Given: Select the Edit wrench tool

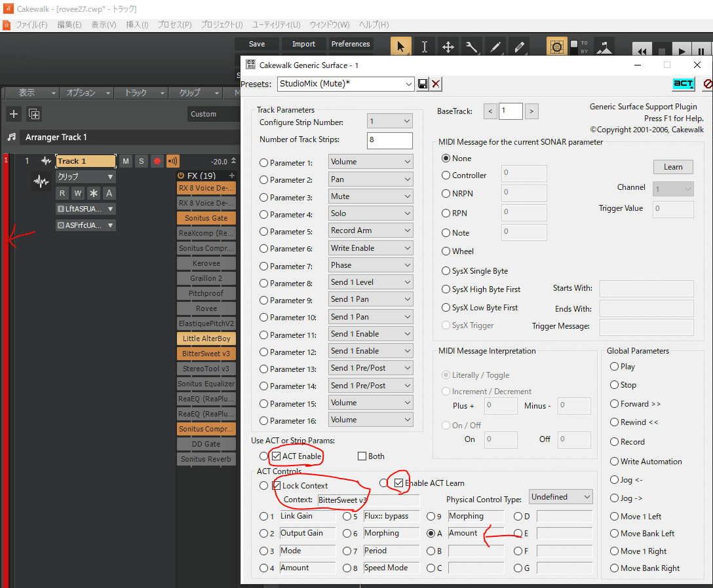Looking at the screenshot, I should (x=472, y=46).
